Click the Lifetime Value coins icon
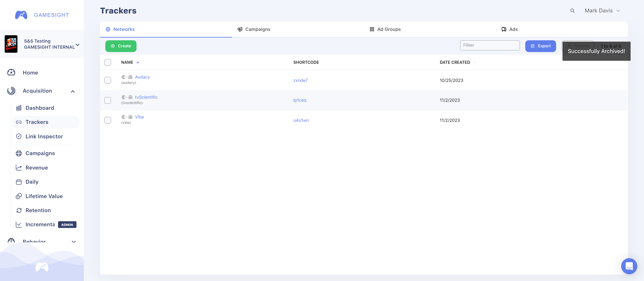The width and height of the screenshot is (644, 281). tap(19, 196)
